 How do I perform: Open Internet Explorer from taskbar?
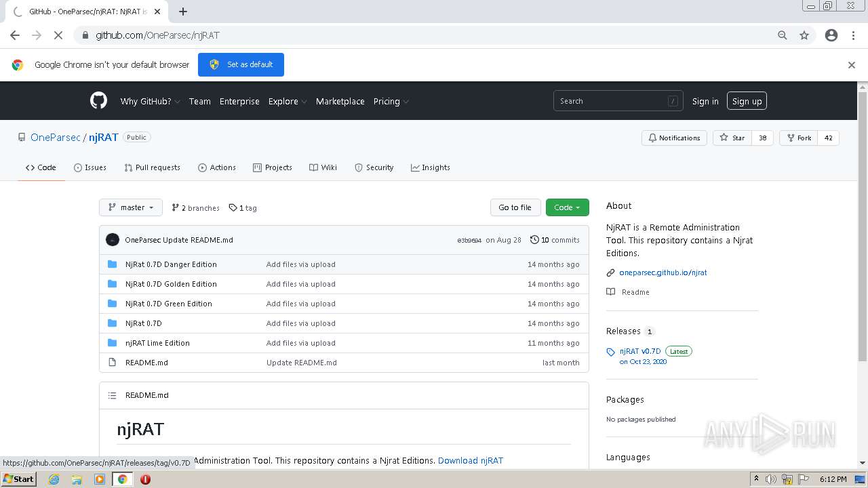(54, 479)
